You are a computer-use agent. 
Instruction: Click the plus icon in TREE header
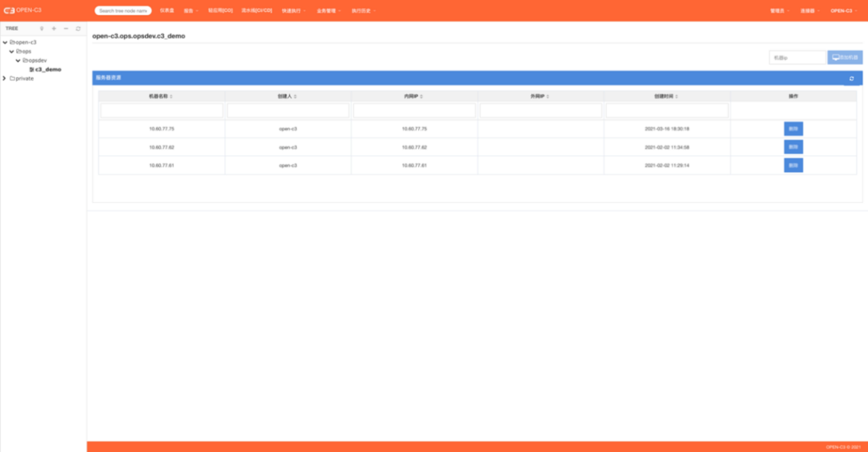54,29
